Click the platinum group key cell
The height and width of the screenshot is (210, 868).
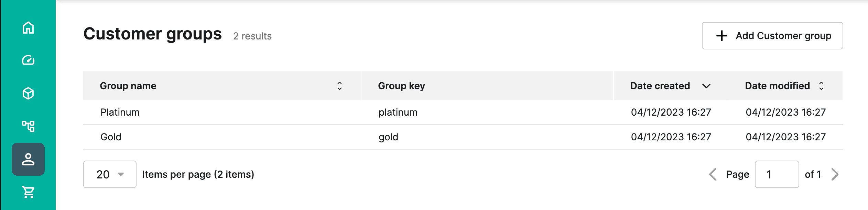(x=398, y=112)
